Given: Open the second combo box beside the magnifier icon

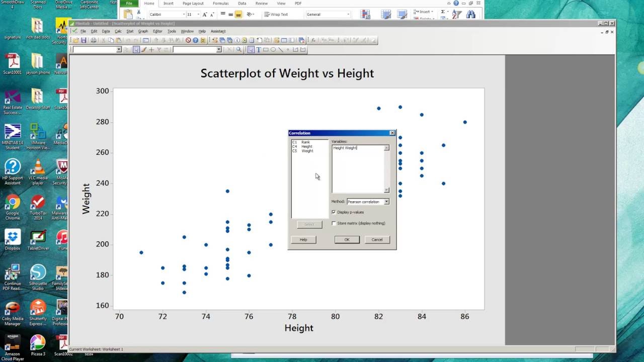Looking at the screenshot, I should pyautogui.click(x=219, y=49).
